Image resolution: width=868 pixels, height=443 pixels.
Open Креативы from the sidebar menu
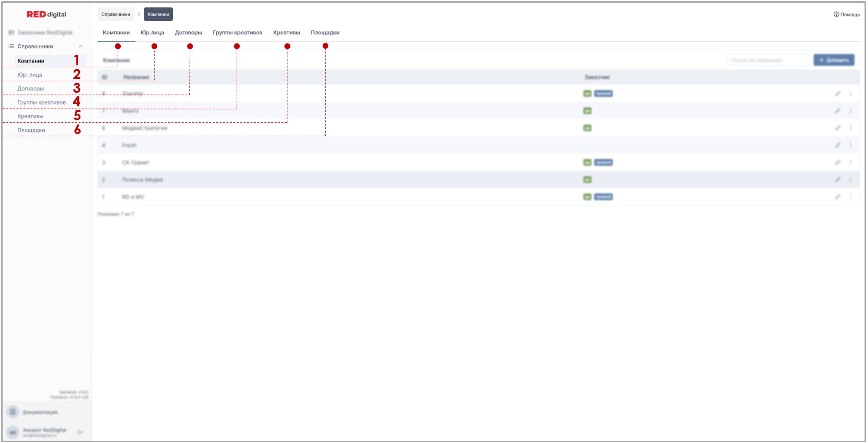coord(30,116)
